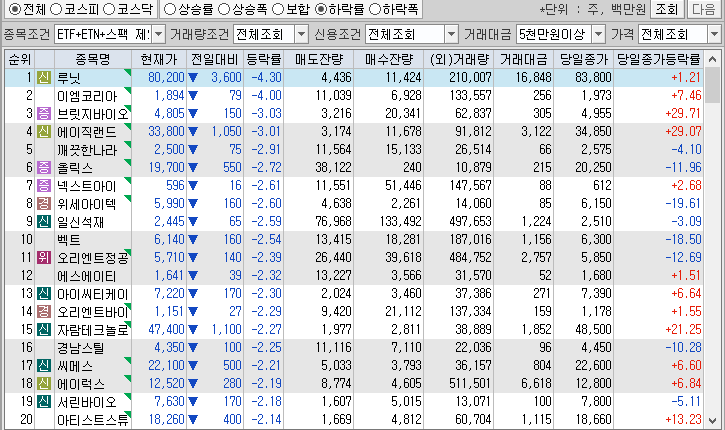The height and width of the screenshot is (430, 725).
Task: Click the 증 badge beside 솔릭스
Action: [44, 167]
